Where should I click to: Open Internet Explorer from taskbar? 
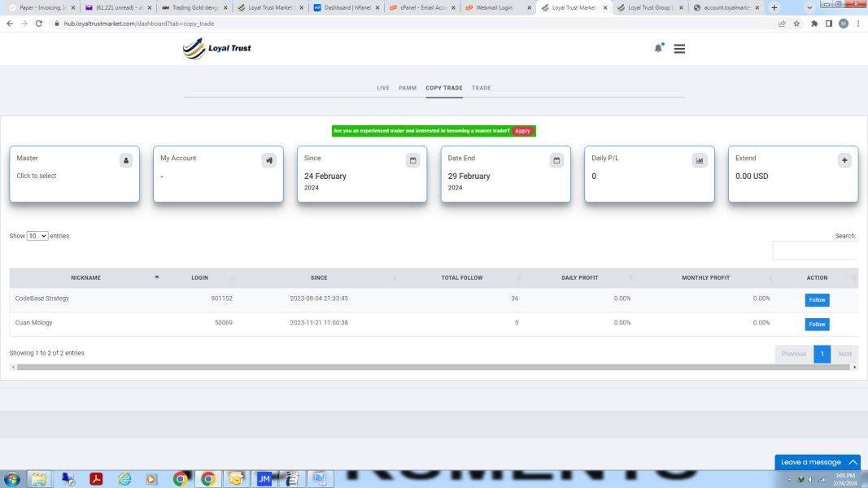pos(124,479)
